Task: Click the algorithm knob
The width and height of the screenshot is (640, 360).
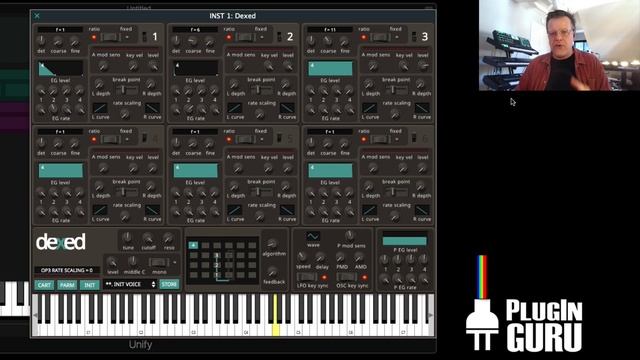Action: [272, 244]
